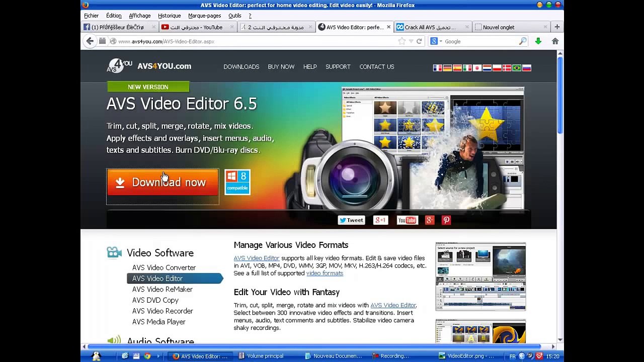Open Édition menu
The width and height of the screenshot is (644, 362).
click(114, 16)
